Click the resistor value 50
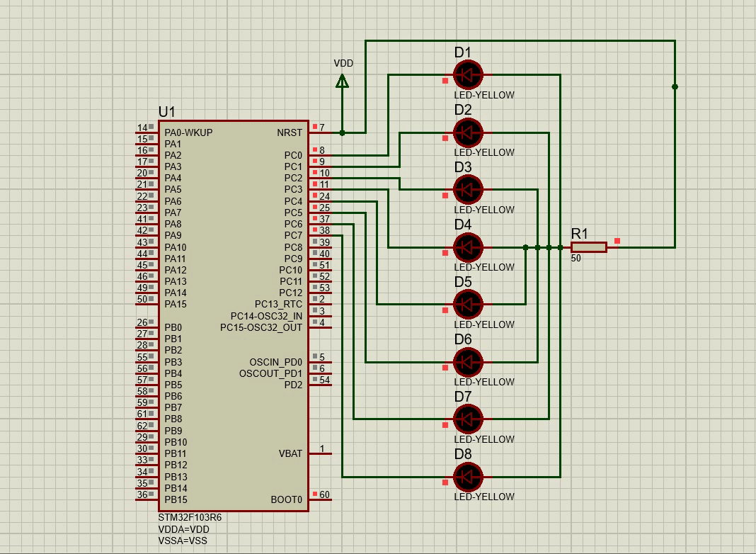The width and height of the screenshot is (756, 554). [576, 258]
